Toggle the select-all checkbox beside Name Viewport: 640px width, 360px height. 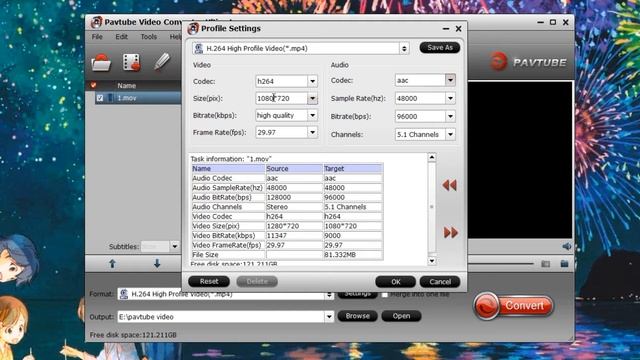tap(93, 85)
